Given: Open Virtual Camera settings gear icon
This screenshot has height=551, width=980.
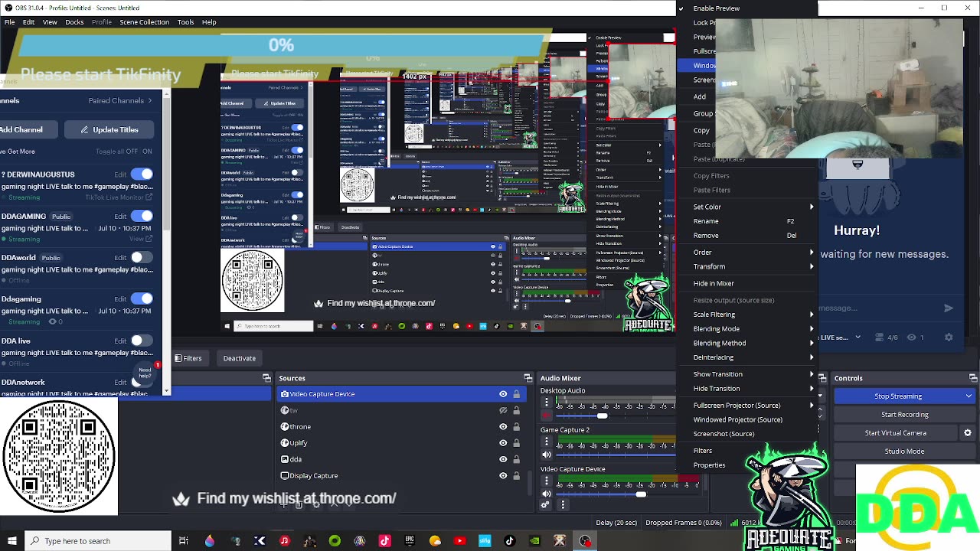Looking at the screenshot, I should [x=968, y=433].
